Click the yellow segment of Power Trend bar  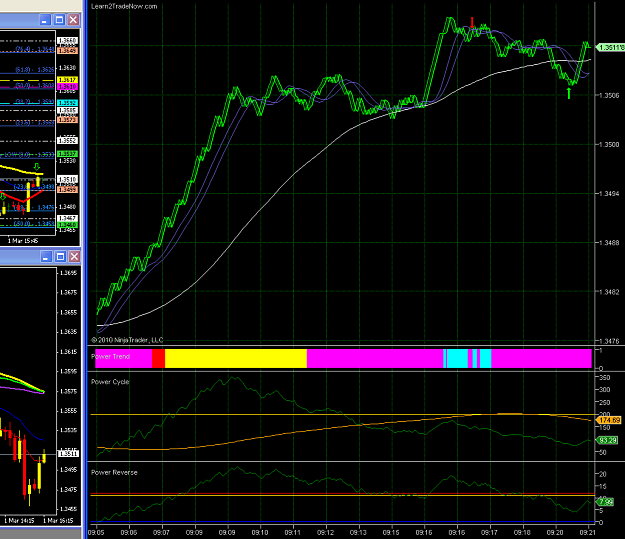coord(236,358)
